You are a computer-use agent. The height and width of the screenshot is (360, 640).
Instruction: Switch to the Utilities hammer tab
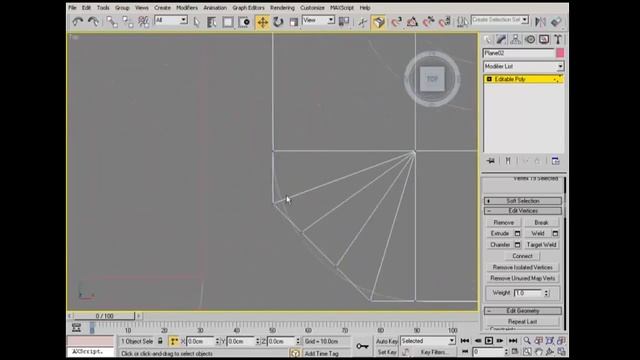tap(558, 40)
